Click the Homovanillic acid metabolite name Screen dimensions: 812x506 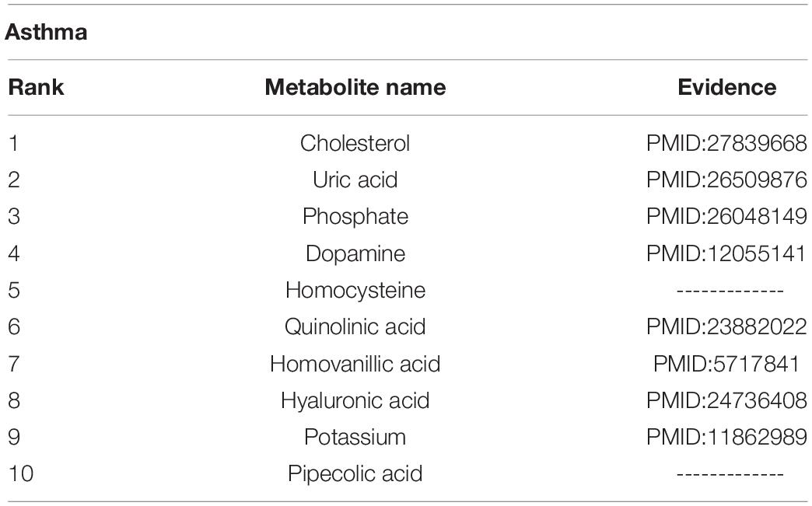(355, 363)
